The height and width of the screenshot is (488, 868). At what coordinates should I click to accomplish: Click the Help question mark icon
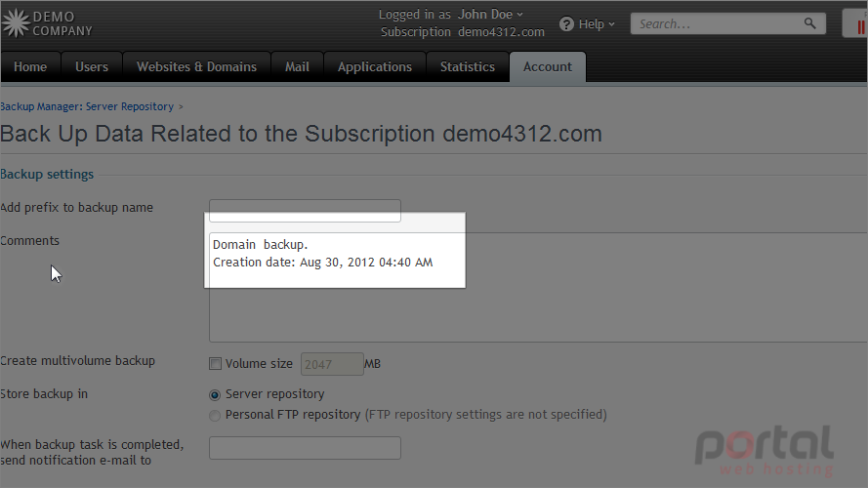565,23
